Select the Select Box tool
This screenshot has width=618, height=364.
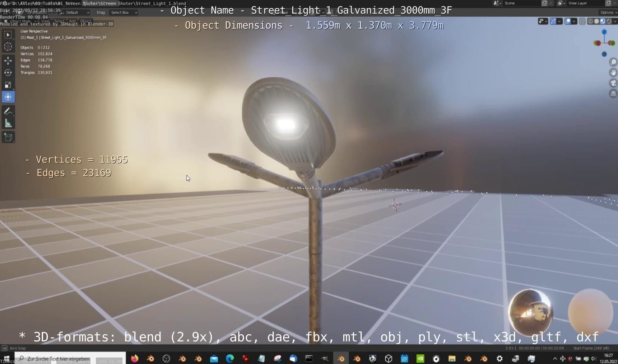click(x=8, y=35)
